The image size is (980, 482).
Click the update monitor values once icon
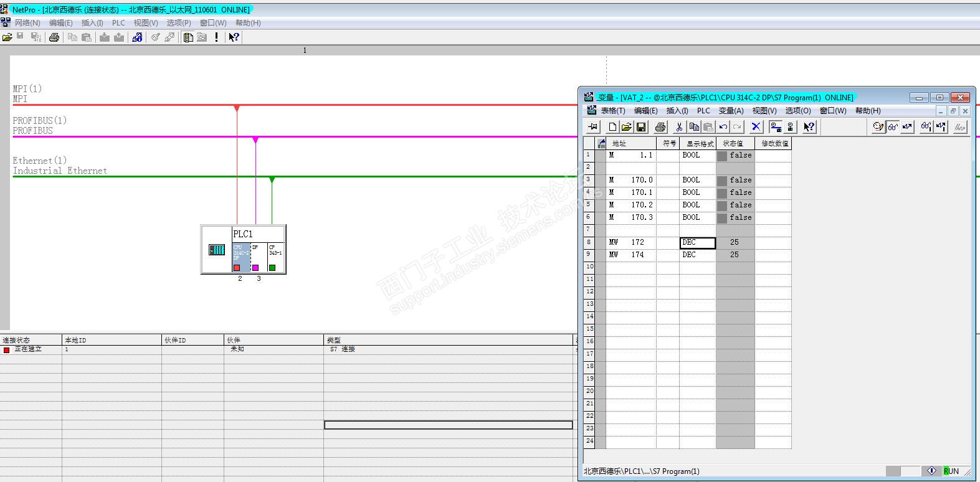926,127
